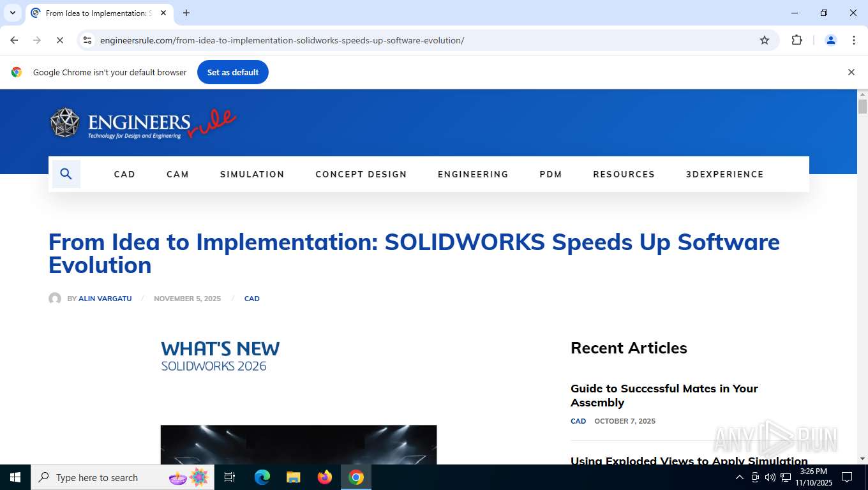The height and width of the screenshot is (490, 868).
Task: Show hidden system tray icons
Action: pyautogui.click(x=740, y=477)
